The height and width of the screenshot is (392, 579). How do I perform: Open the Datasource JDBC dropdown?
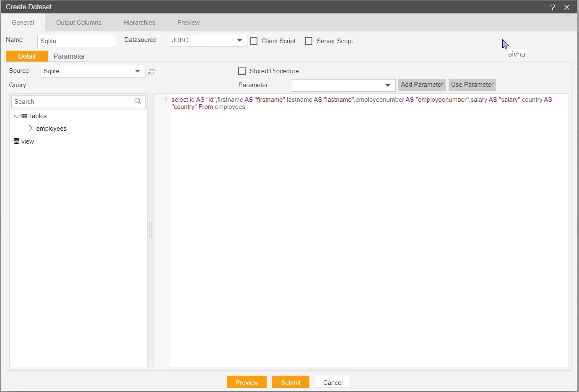pos(208,40)
